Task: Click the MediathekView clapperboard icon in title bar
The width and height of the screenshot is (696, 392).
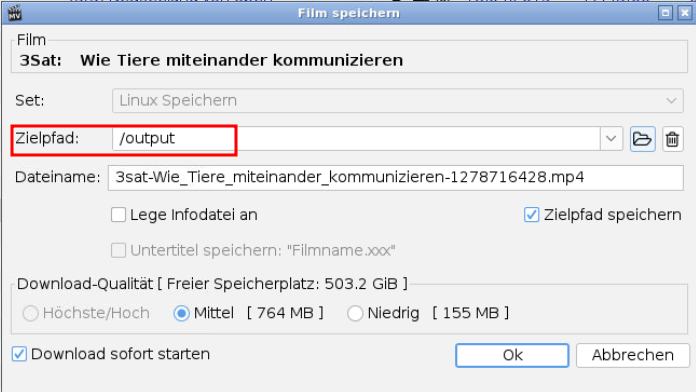Action: click(14, 13)
